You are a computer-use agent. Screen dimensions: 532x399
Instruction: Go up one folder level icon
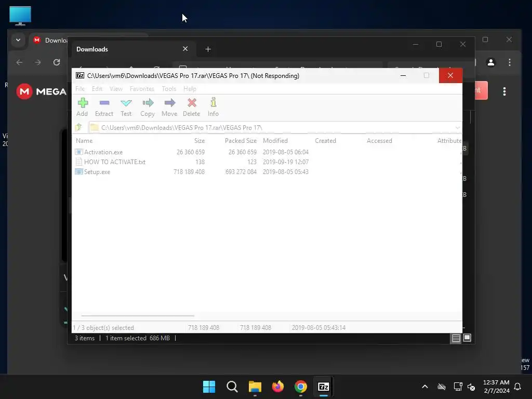[x=79, y=127]
